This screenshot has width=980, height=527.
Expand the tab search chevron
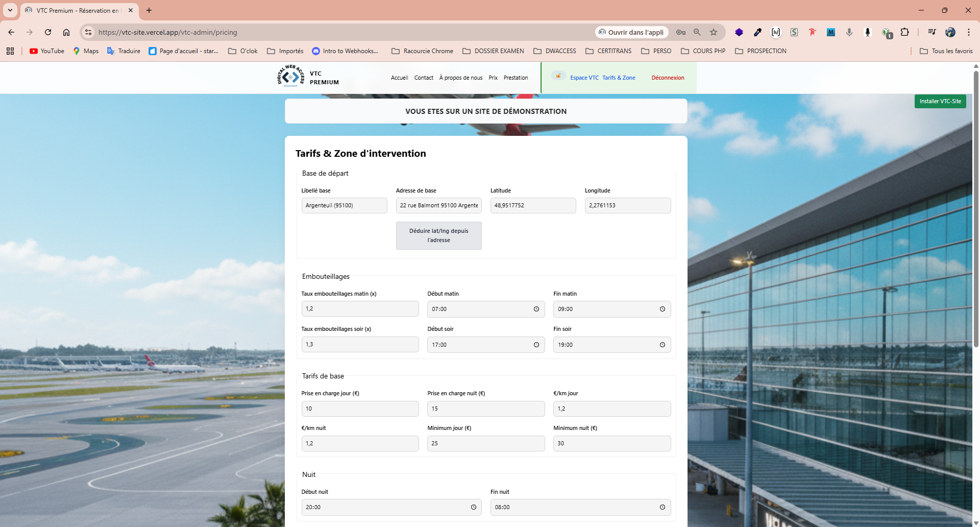pyautogui.click(x=10, y=10)
